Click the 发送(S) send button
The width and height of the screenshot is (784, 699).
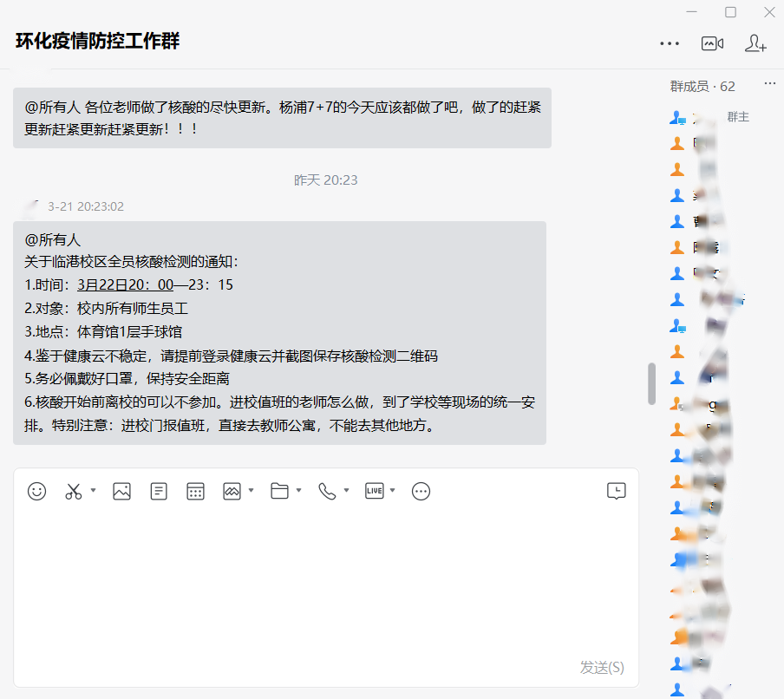pos(602,667)
